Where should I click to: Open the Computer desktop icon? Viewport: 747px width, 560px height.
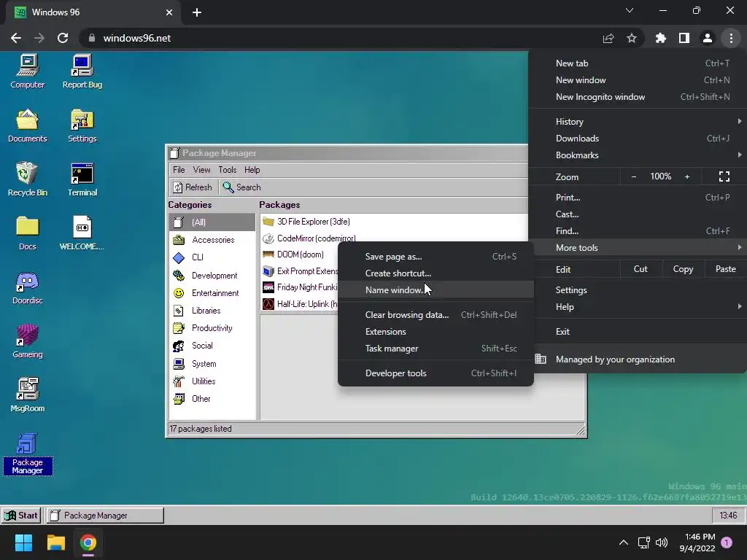coord(27,71)
